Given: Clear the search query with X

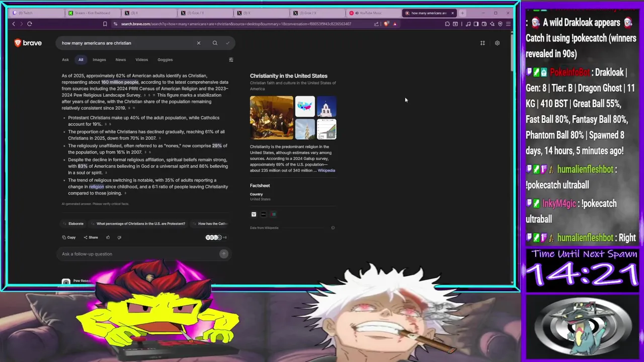Looking at the screenshot, I should 199,43.
